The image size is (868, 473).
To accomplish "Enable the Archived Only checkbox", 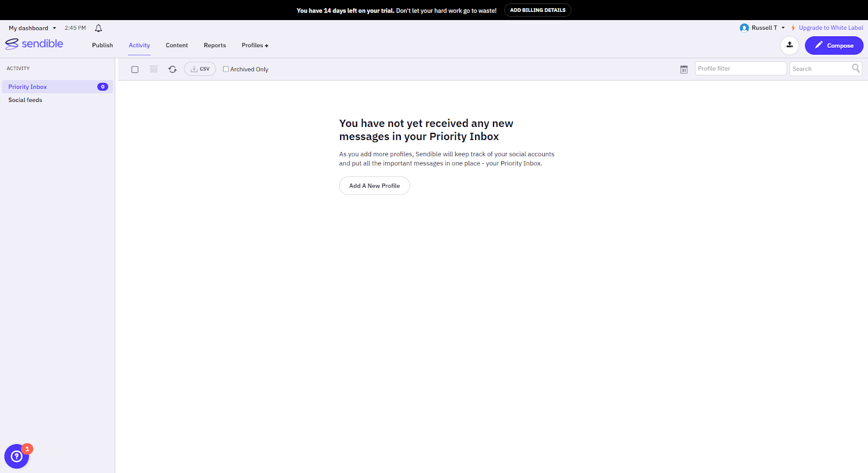I will [226, 69].
